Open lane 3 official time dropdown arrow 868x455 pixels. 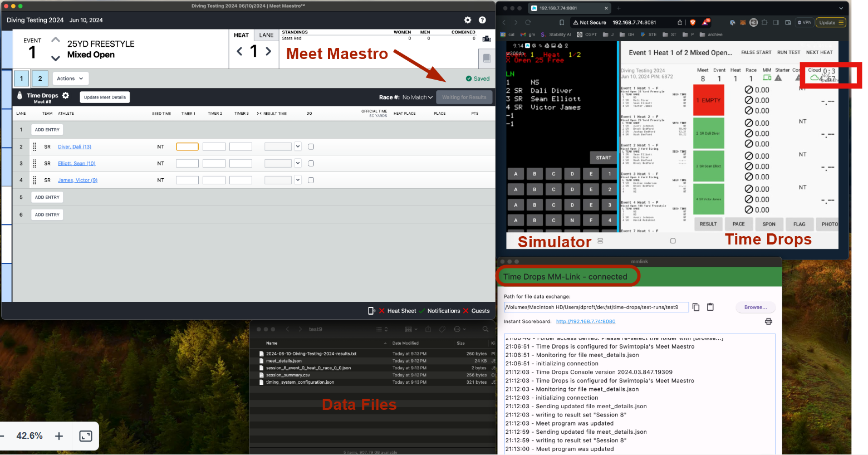[298, 163]
